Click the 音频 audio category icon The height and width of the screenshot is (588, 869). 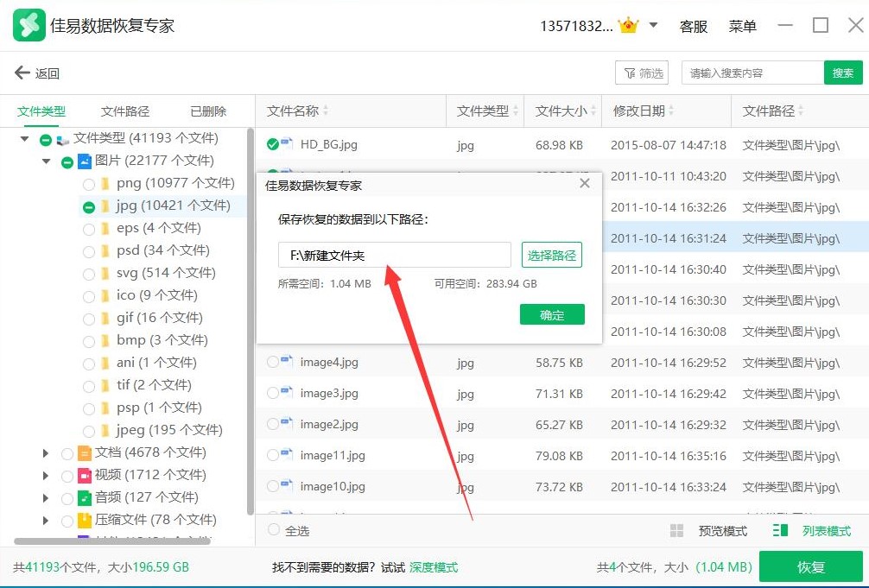click(85, 497)
